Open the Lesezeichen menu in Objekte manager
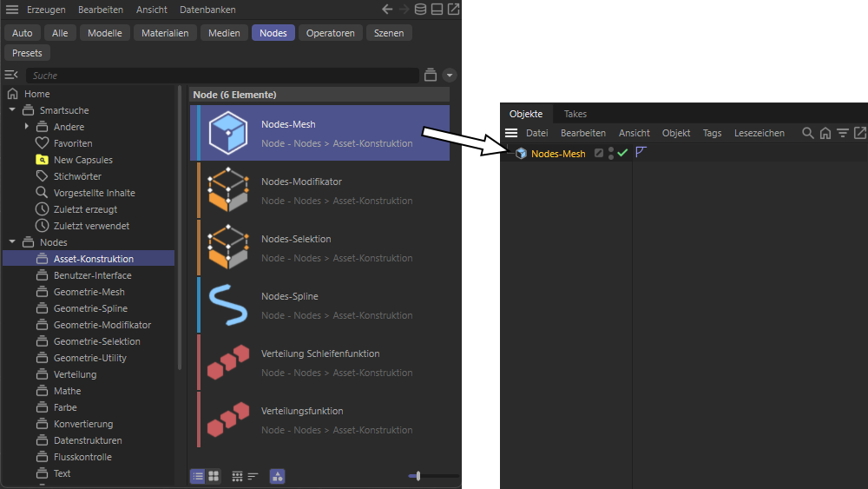 click(759, 133)
